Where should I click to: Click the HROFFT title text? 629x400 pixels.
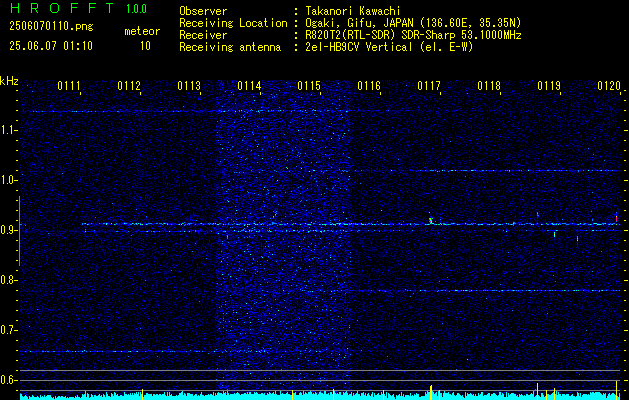pos(62,8)
